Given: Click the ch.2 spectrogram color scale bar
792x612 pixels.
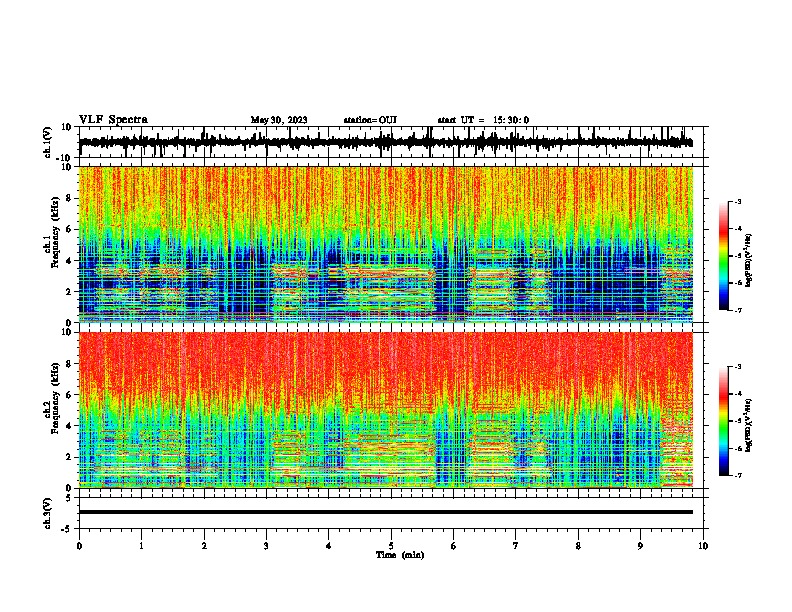Looking at the screenshot, I should click(724, 421).
